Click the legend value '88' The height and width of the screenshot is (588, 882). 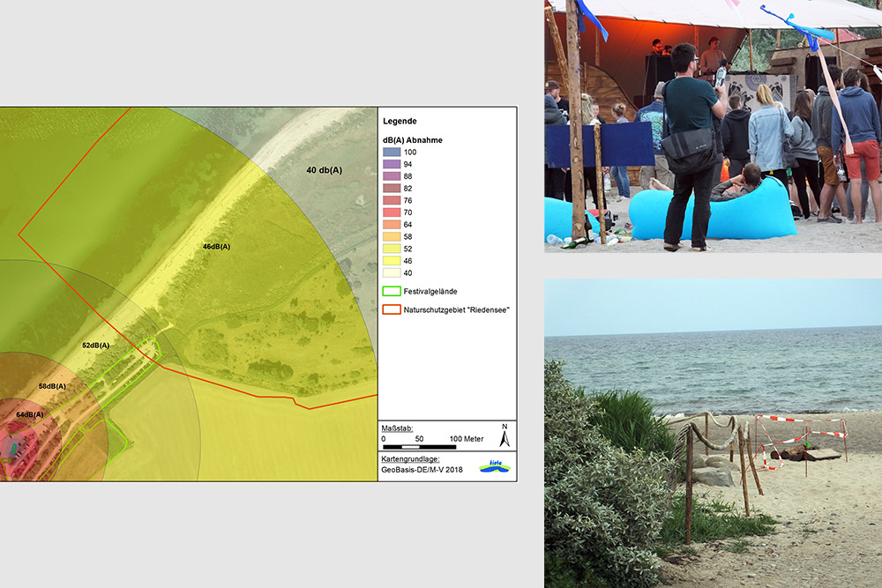(x=407, y=176)
